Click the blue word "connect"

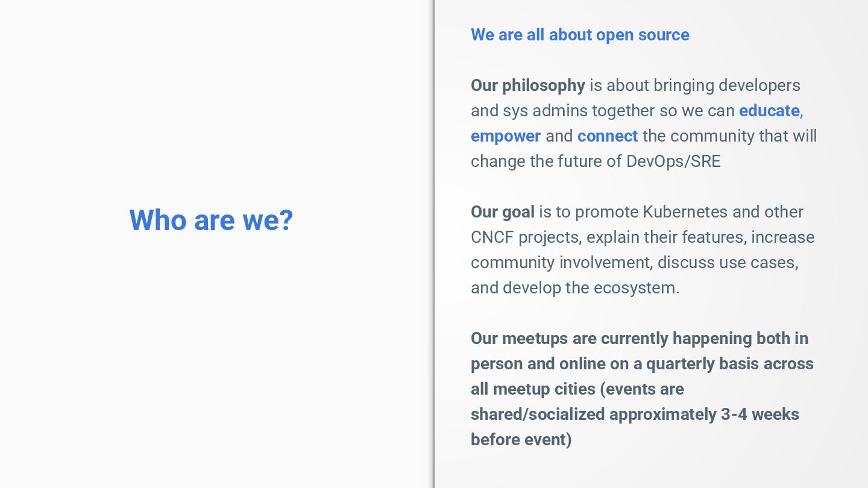pos(607,136)
